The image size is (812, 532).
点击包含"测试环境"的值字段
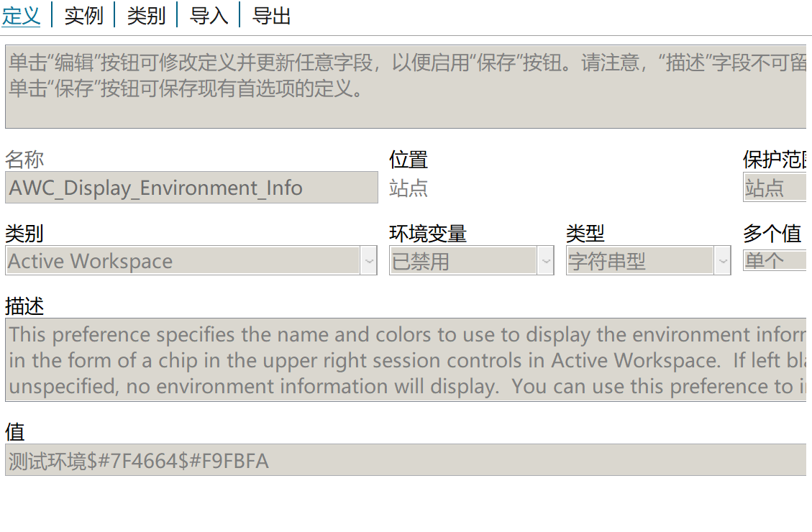tap(137, 460)
